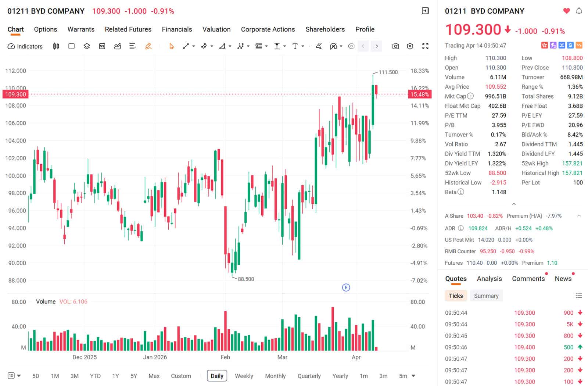Click the VS compare stocks icon

pos(102,46)
